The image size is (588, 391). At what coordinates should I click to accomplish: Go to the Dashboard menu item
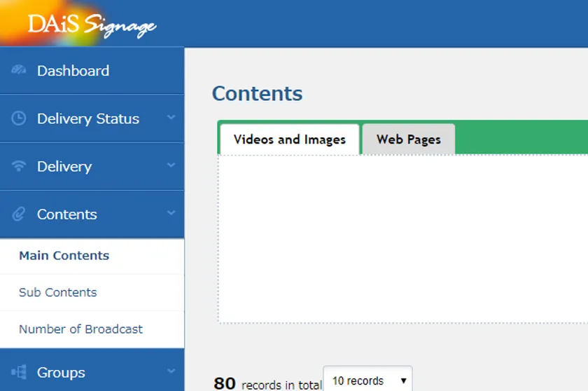73,71
